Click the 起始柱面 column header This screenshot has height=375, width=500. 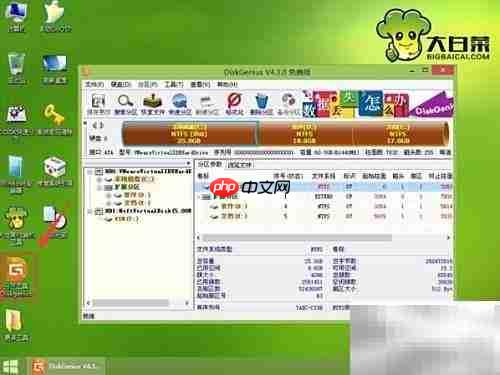[x=374, y=176]
